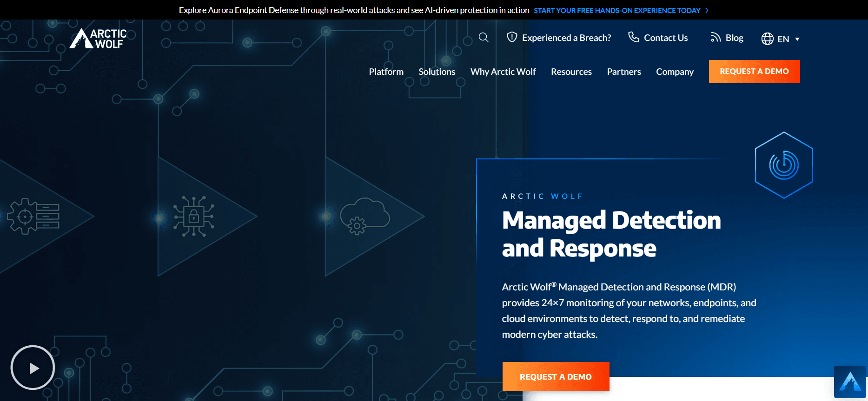Click the shield alert breach icon
Image resolution: width=868 pixels, height=401 pixels.
click(x=511, y=37)
